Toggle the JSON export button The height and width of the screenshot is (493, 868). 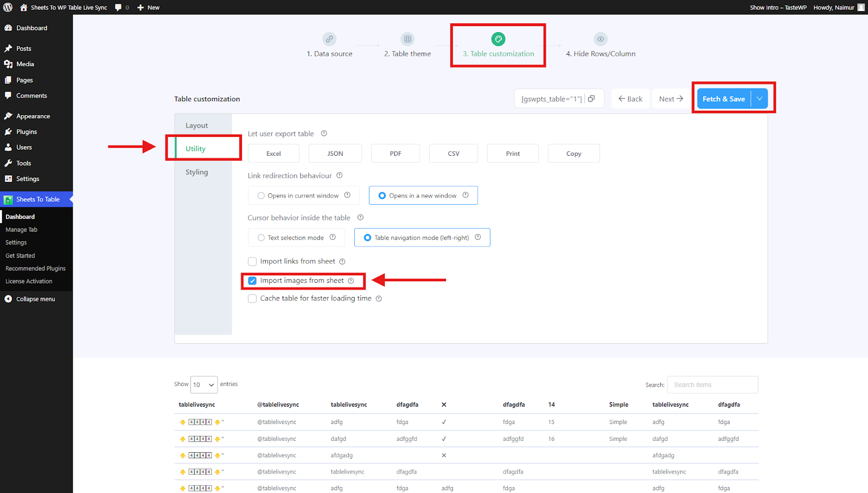[x=335, y=154]
